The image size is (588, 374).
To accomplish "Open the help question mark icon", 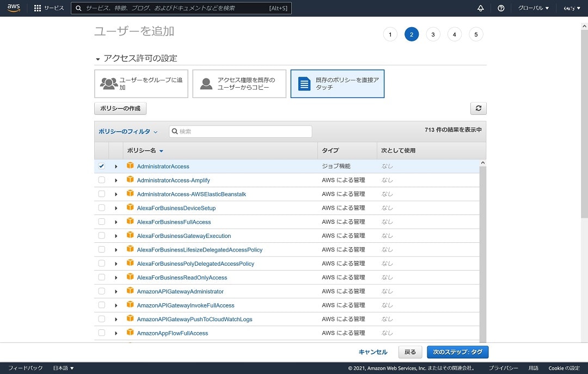I will (501, 8).
